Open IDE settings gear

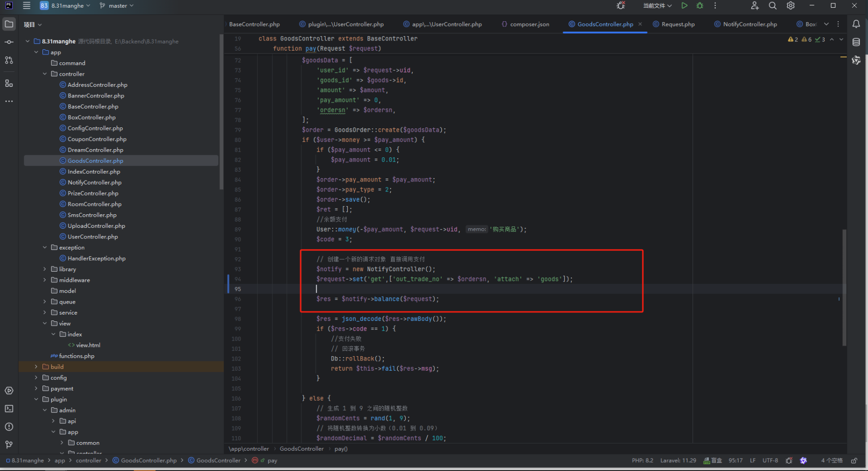791,6
